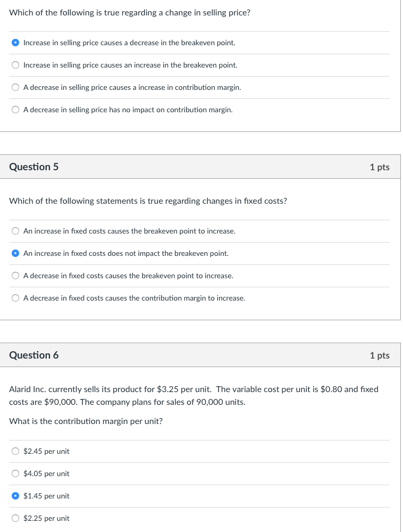Click the "1 pts" label on Question 5

click(x=380, y=167)
